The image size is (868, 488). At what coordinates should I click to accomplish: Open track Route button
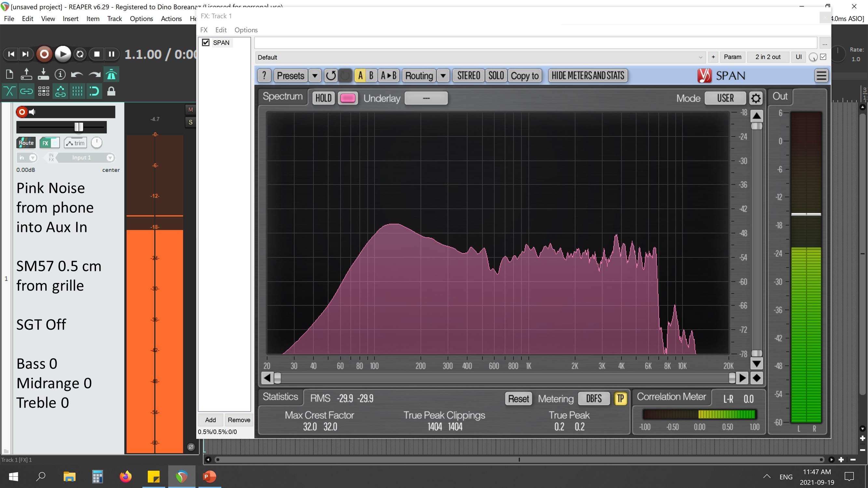[x=26, y=143]
